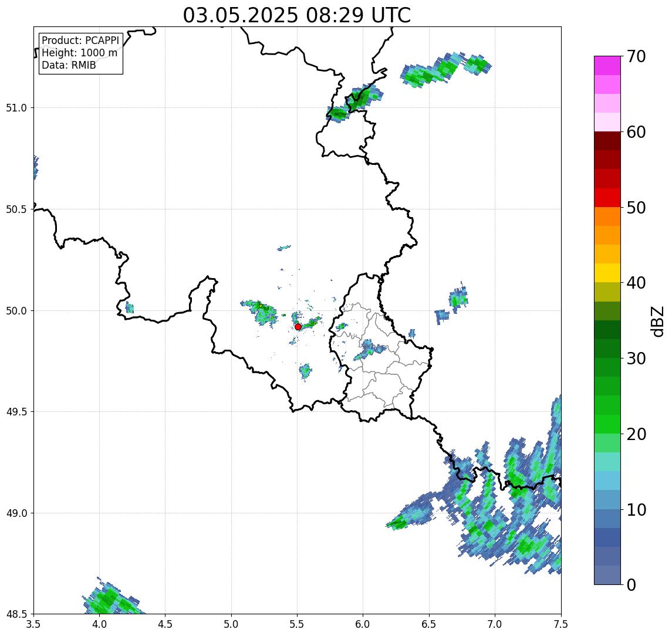This screenshot has height=636, width=672.
Task: Click the 3.5 longitude axis label
Action: click(x=33, y=624)
